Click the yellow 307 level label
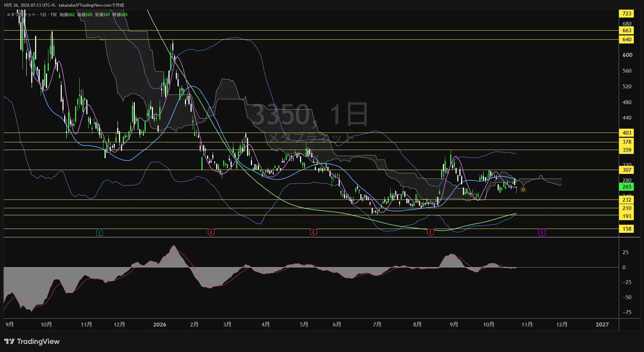Screen dimensions: 644x352 626,170
